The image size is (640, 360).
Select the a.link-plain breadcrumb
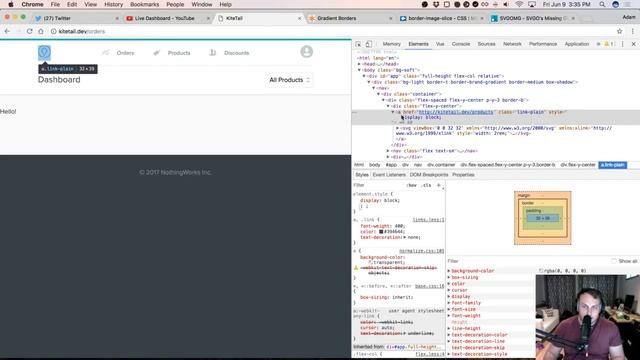(613, 165)
